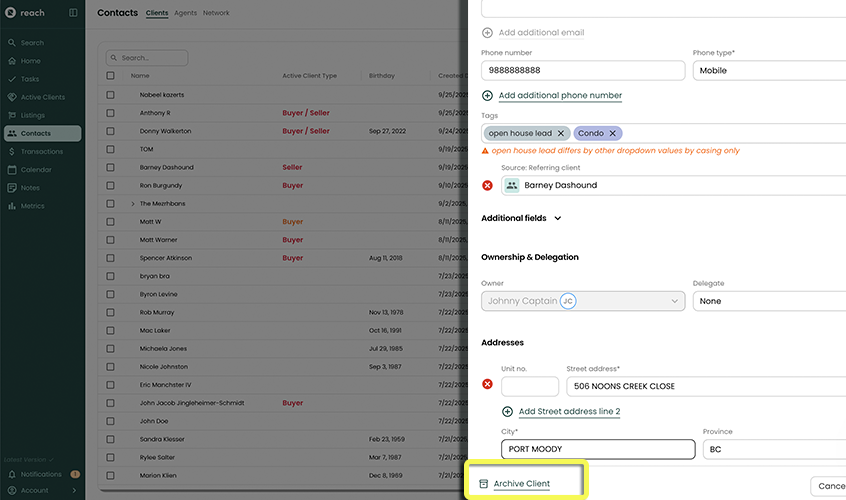Select the Donny Walkerton row checkbox

pos(111,131)
